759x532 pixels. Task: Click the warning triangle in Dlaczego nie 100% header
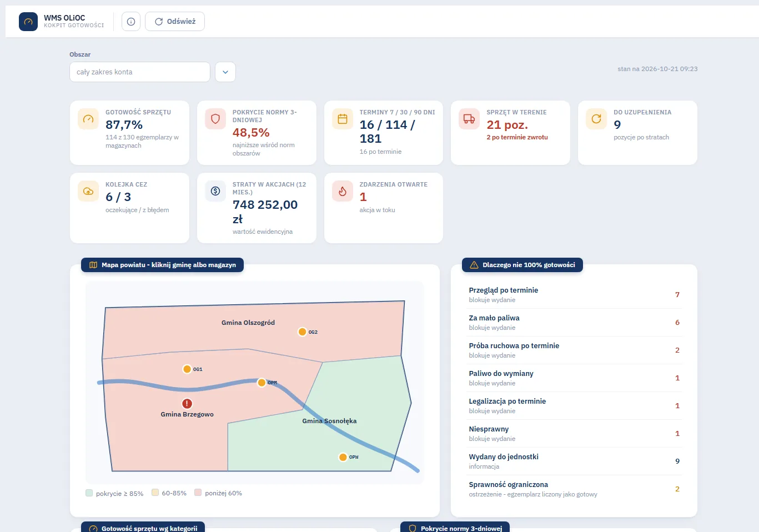pos(474,265)
